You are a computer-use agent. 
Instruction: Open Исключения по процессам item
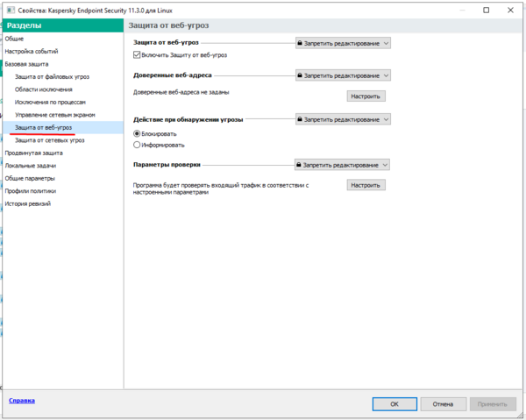[x=50, y=103]
